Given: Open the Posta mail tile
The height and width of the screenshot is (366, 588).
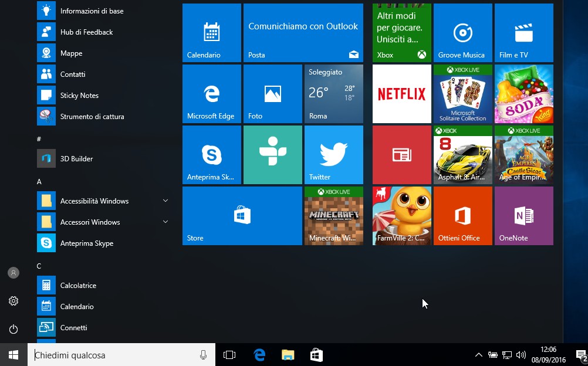Looking at the screenshot, I should pos(303,33).
